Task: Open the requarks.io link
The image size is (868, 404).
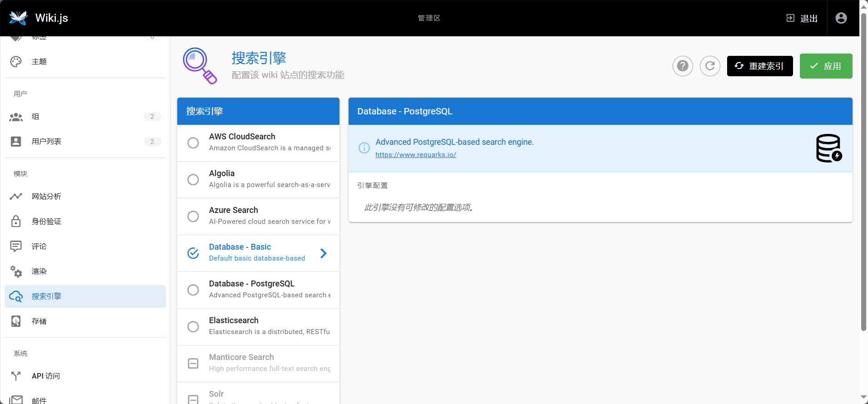Action: [415, 155]
